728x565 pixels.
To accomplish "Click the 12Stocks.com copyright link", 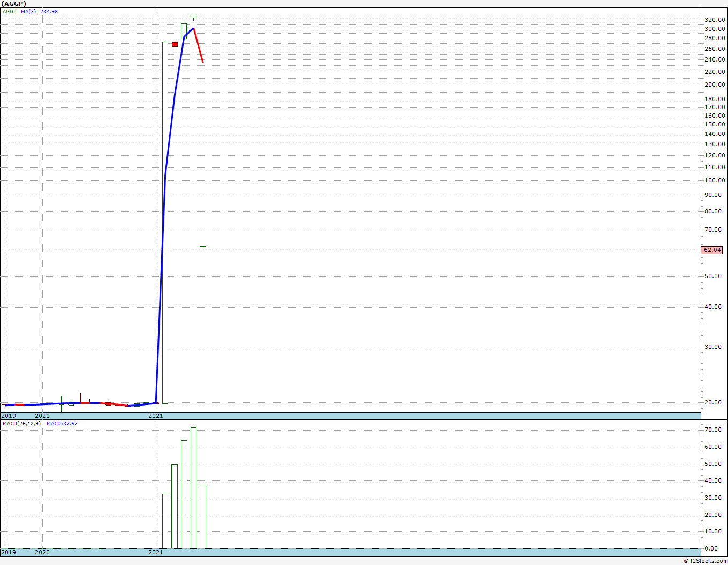I will [x=706, y=561].
